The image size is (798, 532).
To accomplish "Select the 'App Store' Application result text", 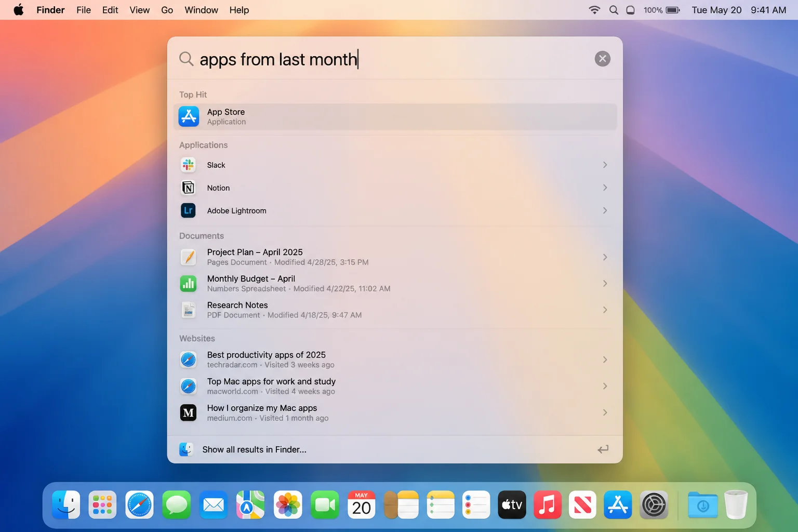I will point(226,112).
